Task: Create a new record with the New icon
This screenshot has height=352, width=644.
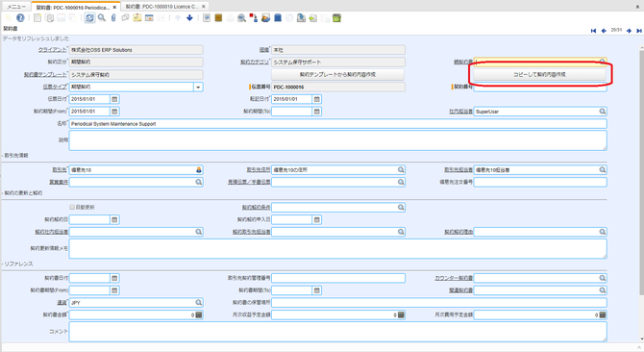Action: tap(37, 17)
